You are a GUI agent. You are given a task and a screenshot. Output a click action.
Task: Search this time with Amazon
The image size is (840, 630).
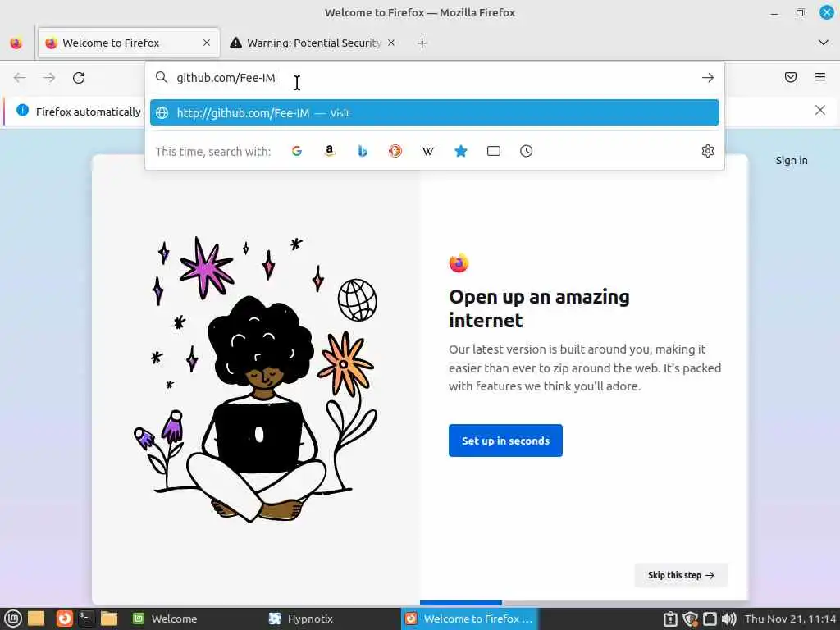coord(330,151)
